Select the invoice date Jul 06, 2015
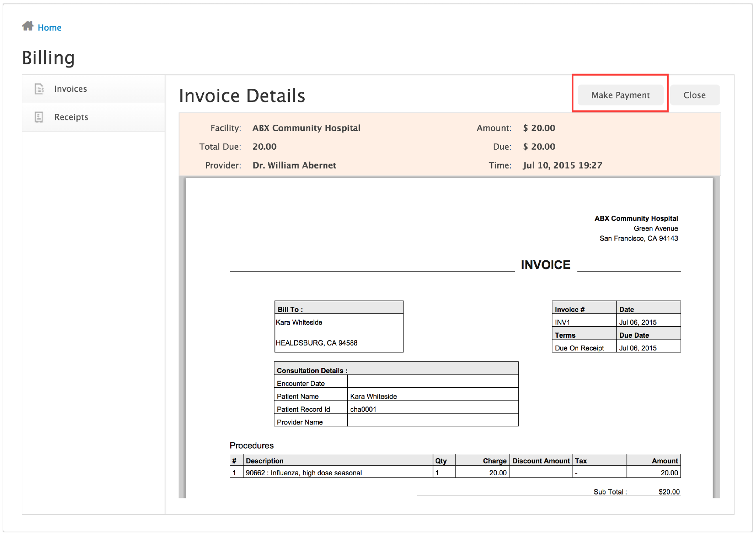 (638, 322)
